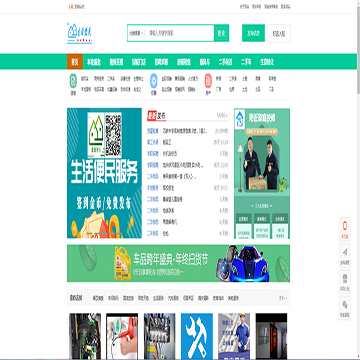Expand MORE in latest posts panel
This screenshot has width=360, height=360.
222,115
